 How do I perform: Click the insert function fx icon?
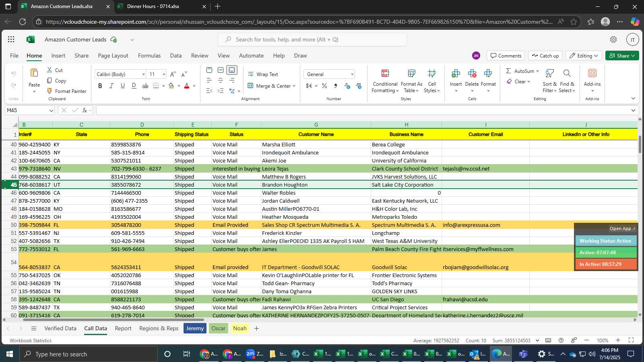[x=85, y=110]
